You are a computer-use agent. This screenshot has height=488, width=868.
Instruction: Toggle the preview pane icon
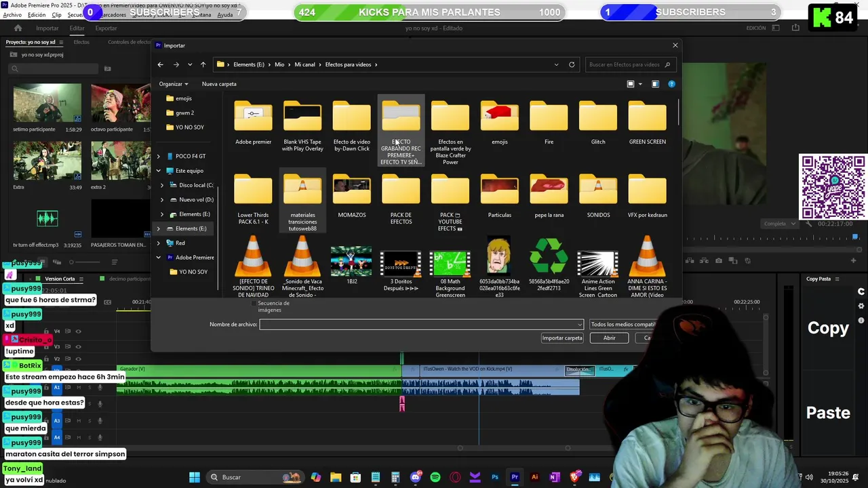coord(655,84)
